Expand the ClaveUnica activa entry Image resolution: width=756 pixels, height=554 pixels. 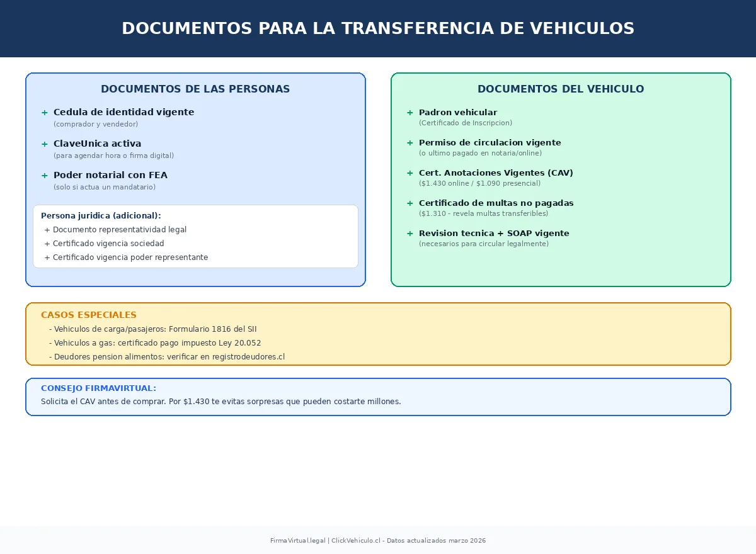pos(44,144)
